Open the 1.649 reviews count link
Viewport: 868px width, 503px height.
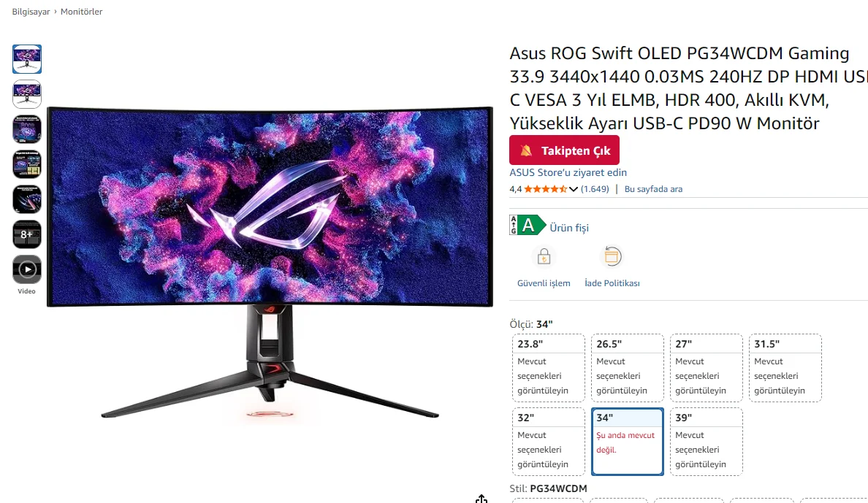click(x=595, y=189)
